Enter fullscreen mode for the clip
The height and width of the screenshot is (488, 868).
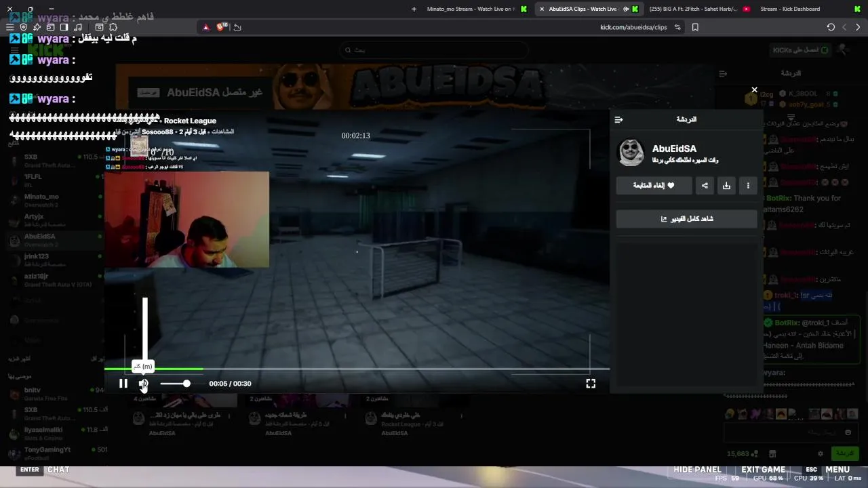pos(591,384)
